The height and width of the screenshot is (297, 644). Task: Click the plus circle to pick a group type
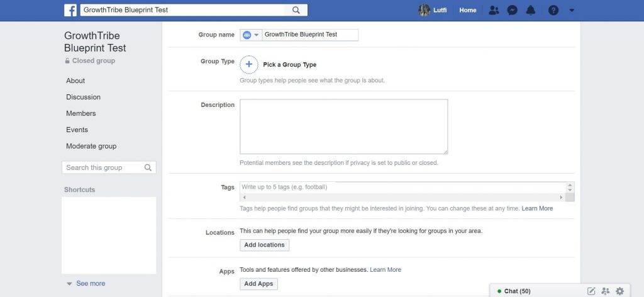click(x=249, y=64)
